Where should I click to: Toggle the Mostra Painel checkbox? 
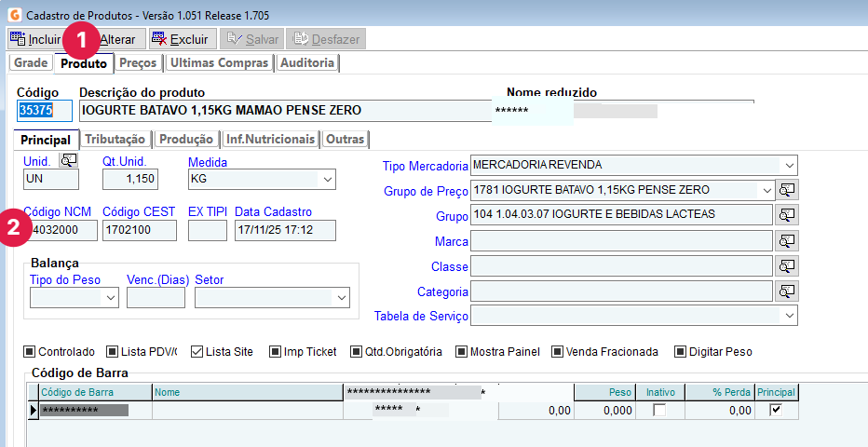click(x=461, y=352)
